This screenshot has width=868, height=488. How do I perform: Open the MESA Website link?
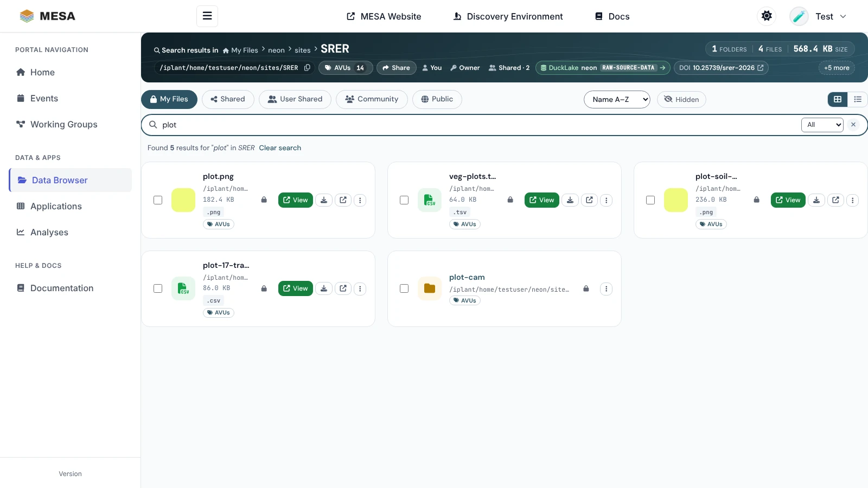point(384,16)
